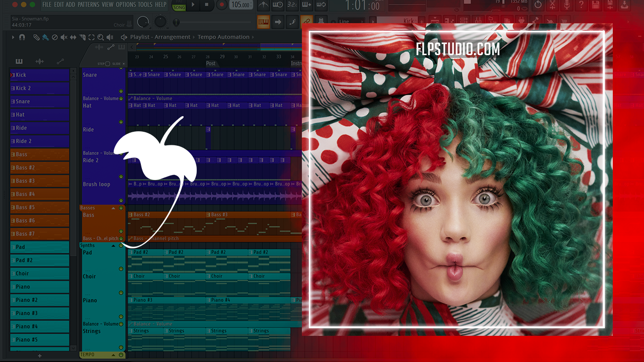Enable the STEP editing toggle
The image size is (644, 362).
coord(108,64)
